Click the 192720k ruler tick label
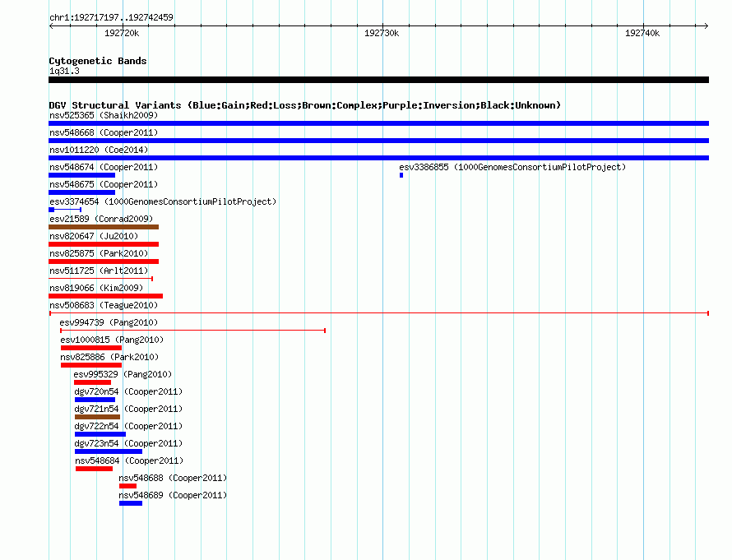 point(122,33)
